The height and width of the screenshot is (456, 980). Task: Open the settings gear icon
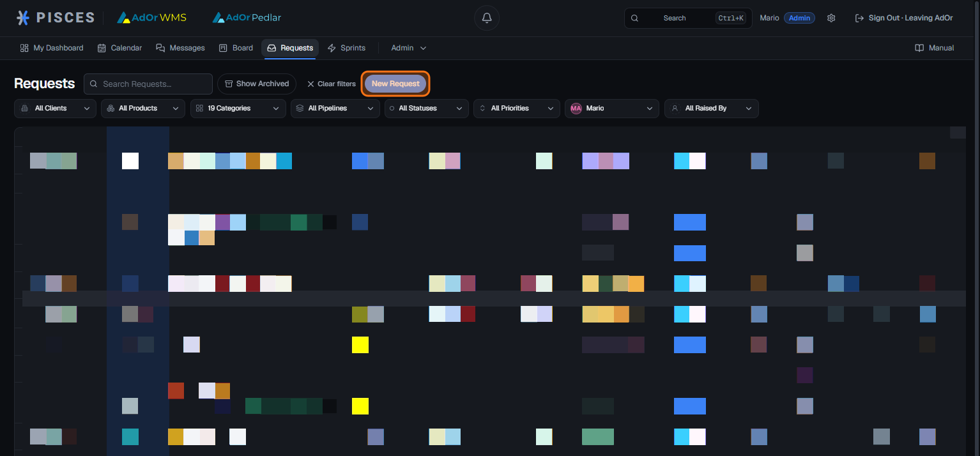coord(831,18)
